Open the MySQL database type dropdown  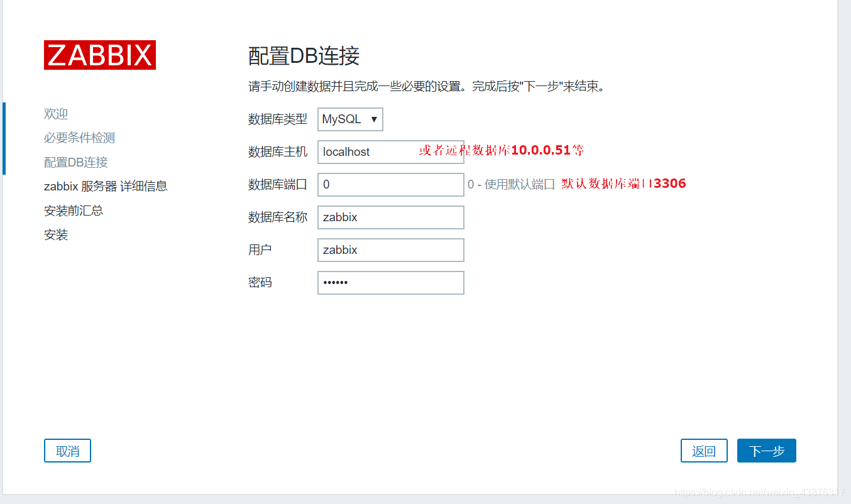click(x=350, y=119)
